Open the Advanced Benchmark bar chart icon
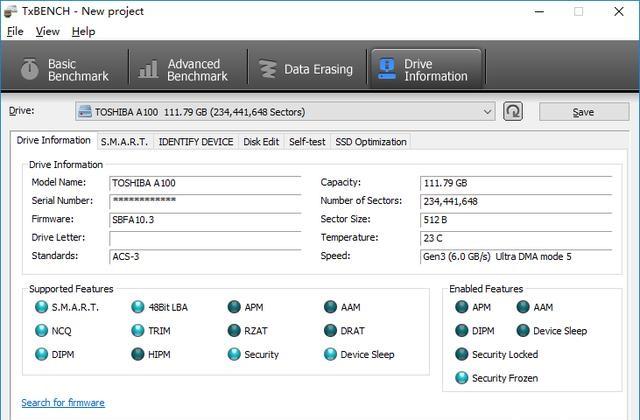The image size is (640, 420). tap(148, 69)
